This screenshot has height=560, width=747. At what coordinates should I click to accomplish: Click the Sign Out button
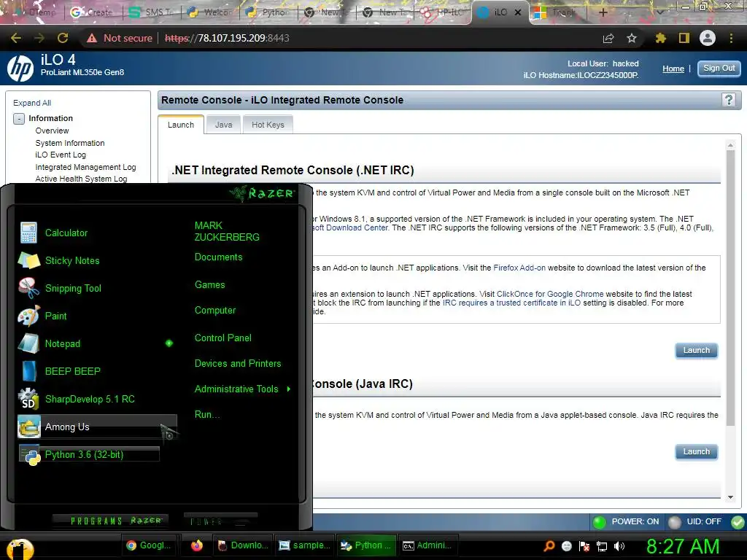[x=719, y=68]
